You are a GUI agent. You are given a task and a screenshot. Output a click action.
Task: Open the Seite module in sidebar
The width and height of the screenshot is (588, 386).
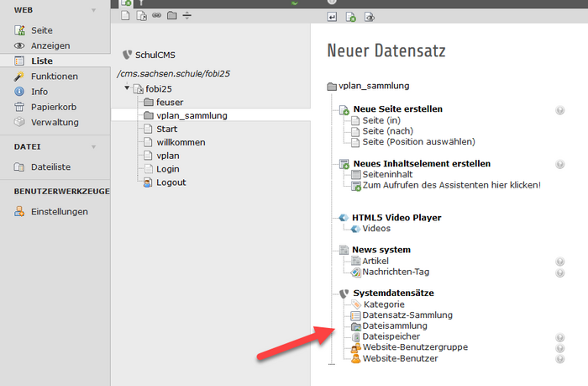pyautogui.click(x=41, y=30)
